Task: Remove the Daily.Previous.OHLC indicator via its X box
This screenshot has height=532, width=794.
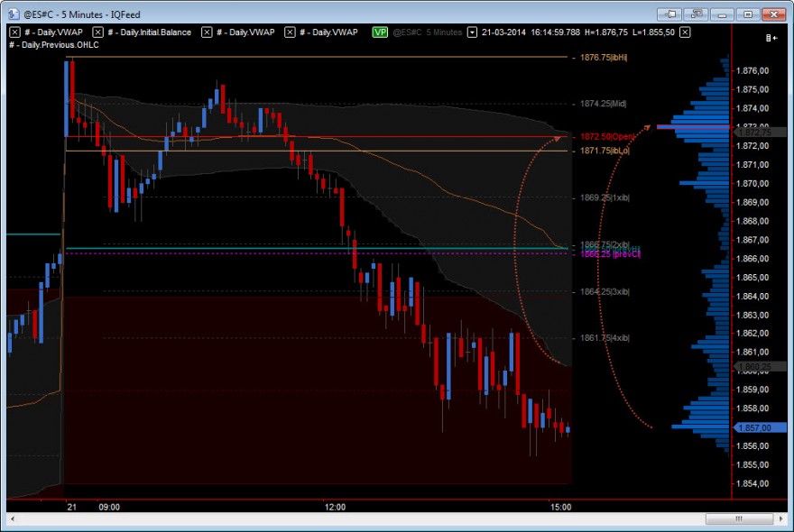Action: [685, 32]
